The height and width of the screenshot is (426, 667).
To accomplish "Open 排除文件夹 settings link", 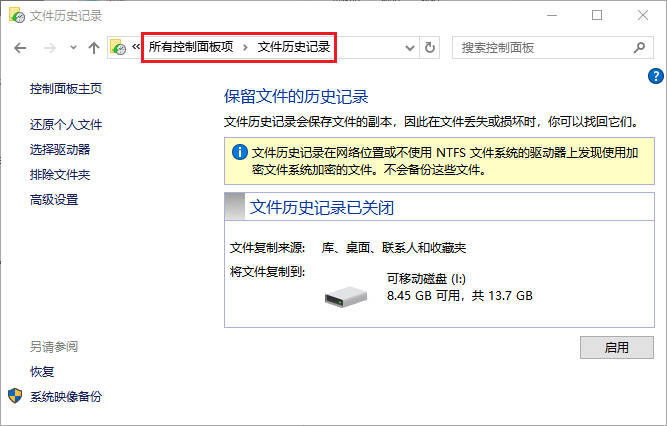I will [x=60, y=175].
